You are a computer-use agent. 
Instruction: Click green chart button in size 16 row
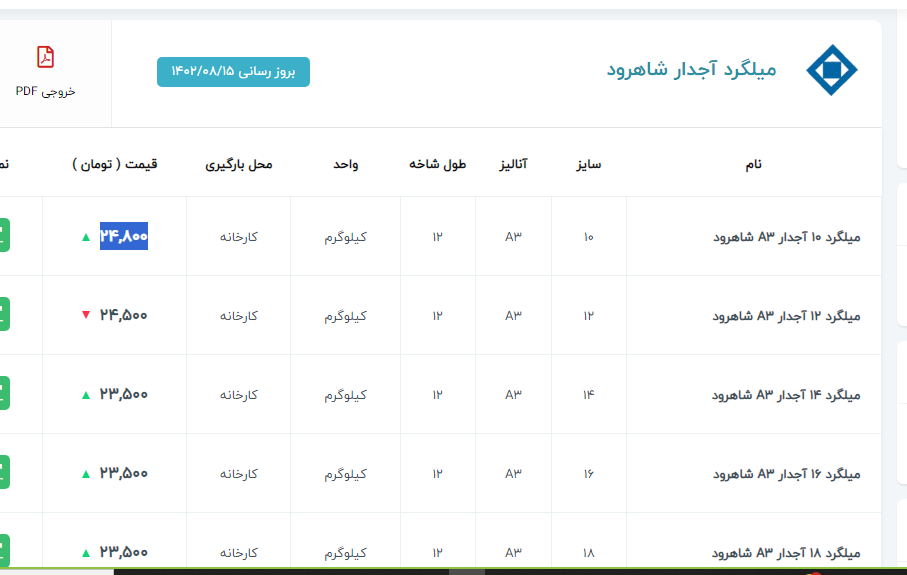pos(5,472)
